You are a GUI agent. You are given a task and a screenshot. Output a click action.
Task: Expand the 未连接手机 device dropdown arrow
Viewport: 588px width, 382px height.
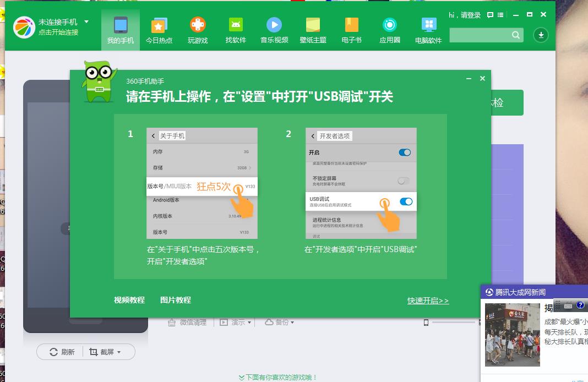[x=86, y=22]
